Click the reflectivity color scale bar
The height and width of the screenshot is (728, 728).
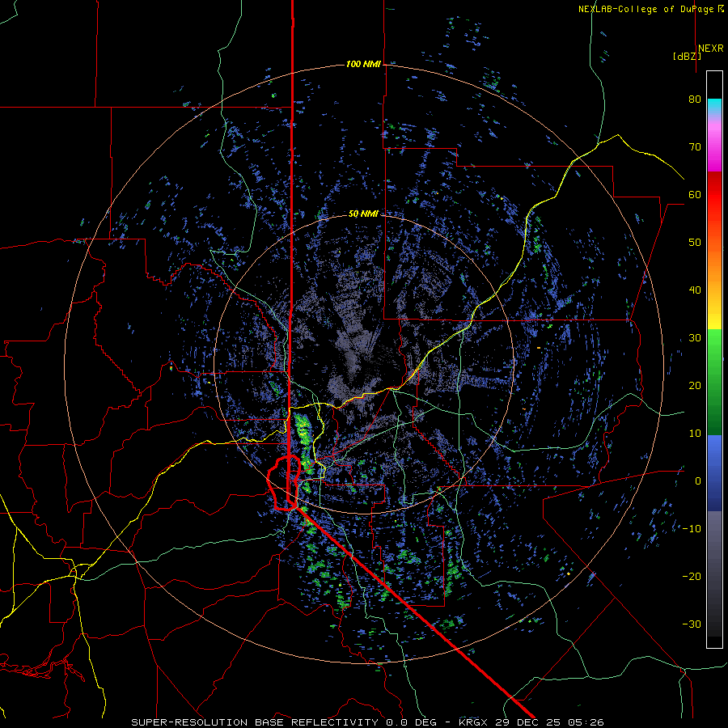click(x=714, y=359)
